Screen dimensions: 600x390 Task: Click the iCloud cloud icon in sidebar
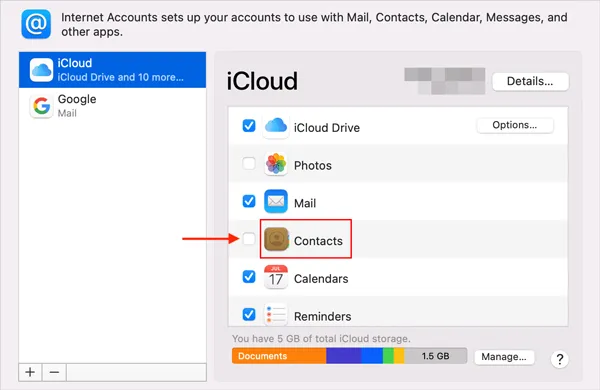point(41,70)
